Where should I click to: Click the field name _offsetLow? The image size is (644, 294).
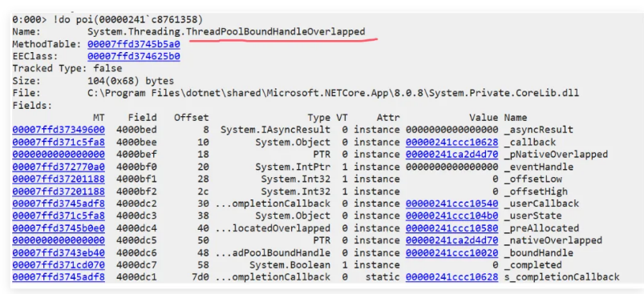(x=533, y=179)
